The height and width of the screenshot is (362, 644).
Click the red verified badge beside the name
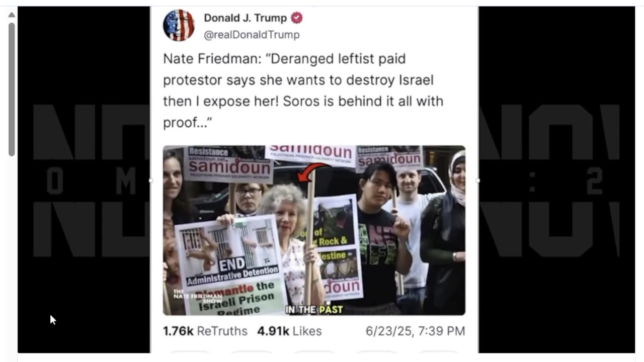pos(297,18)
